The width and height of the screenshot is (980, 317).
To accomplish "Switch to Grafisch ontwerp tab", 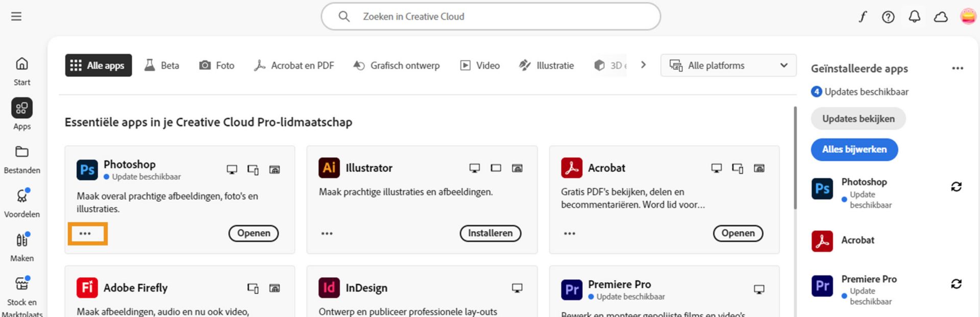I will (397, 65).
